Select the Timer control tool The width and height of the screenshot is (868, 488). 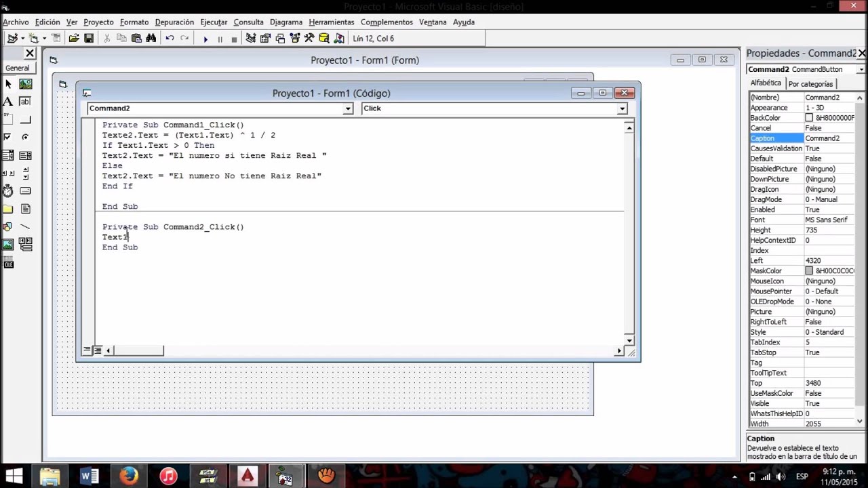click(8, 191)
